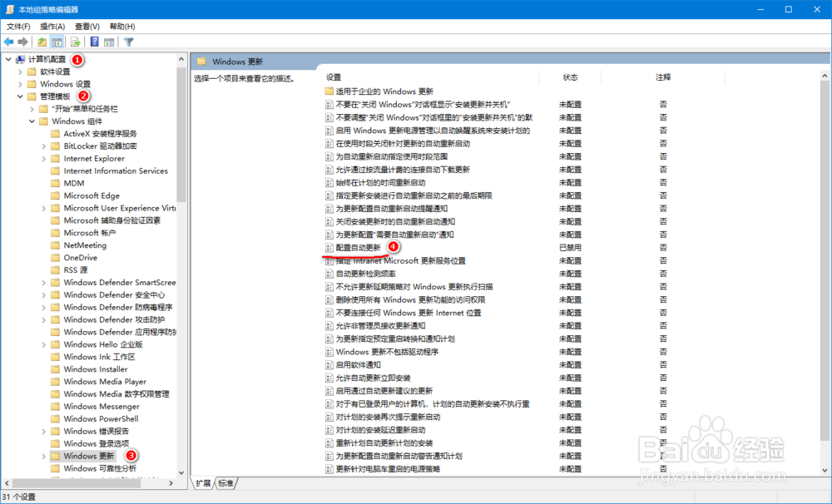Click settings list scroll-down arrow
This screenshot has height=504, width=832.
(825, 471)
